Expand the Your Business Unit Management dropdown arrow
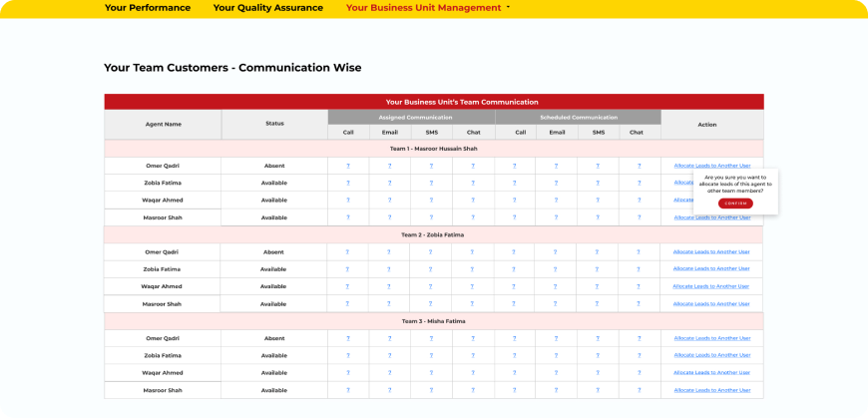The height and width of the screenshot is (418, 868). click(x=508, y=7)
